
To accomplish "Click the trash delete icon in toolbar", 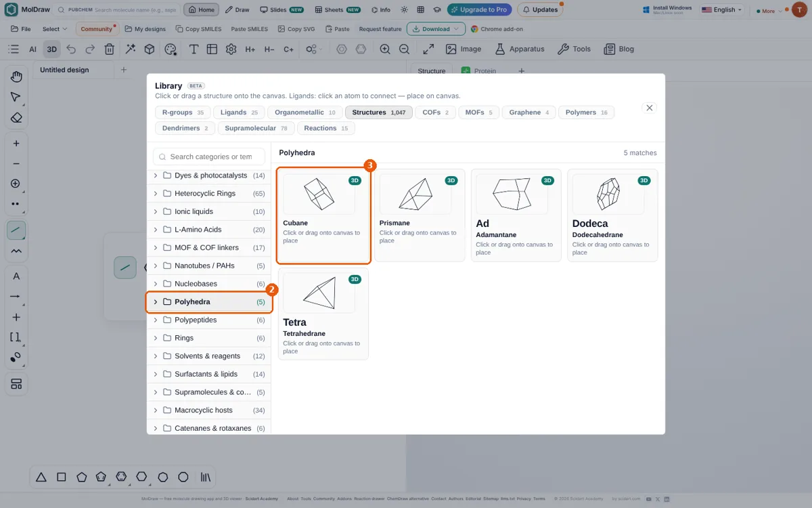I will pos(109,49).
